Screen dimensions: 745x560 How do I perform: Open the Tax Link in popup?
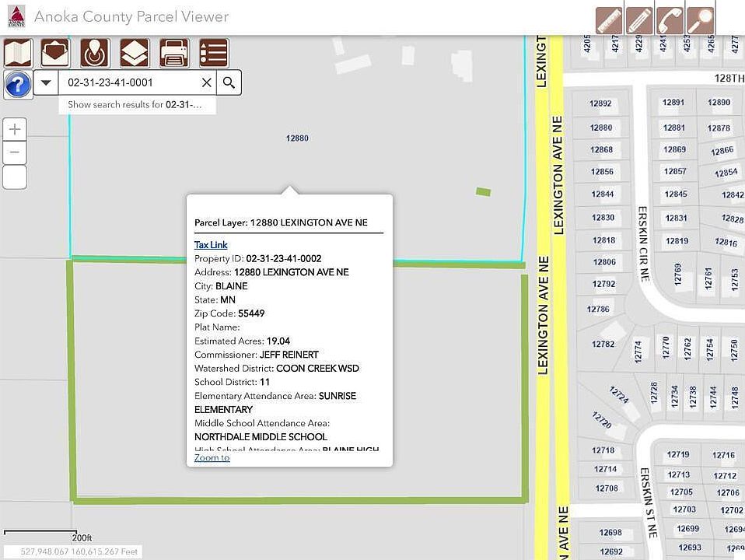tap(211, 245)
